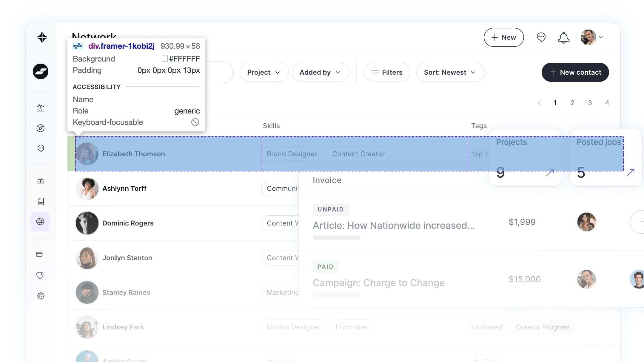Click the PAID status badge
Screen dimensions: 644x362
(326, 267)
